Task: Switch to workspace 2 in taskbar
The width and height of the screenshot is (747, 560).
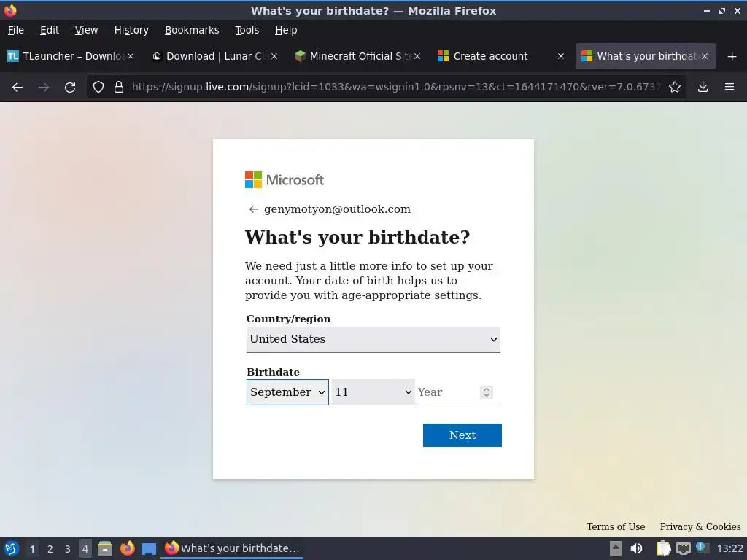Action: point(50,549)
